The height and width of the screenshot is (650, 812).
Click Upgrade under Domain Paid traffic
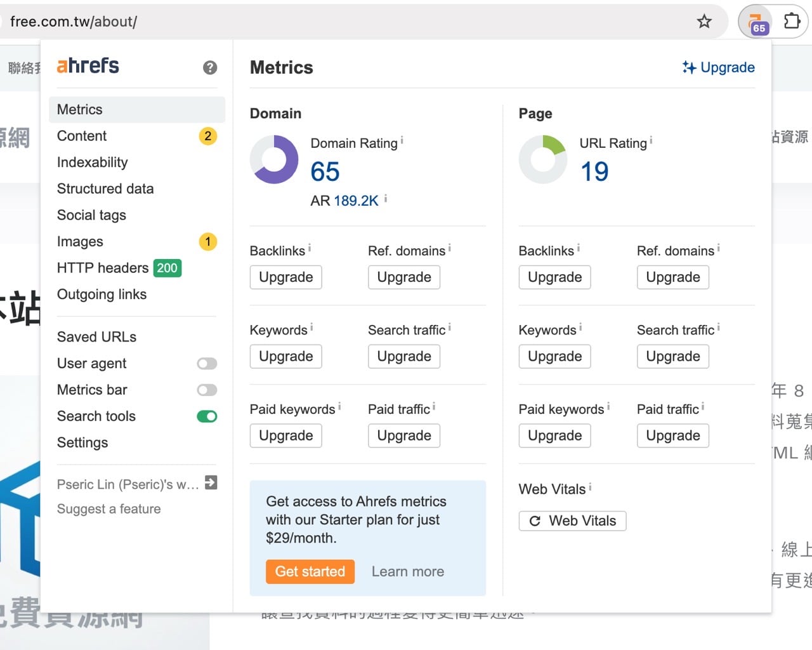[404, 436]
